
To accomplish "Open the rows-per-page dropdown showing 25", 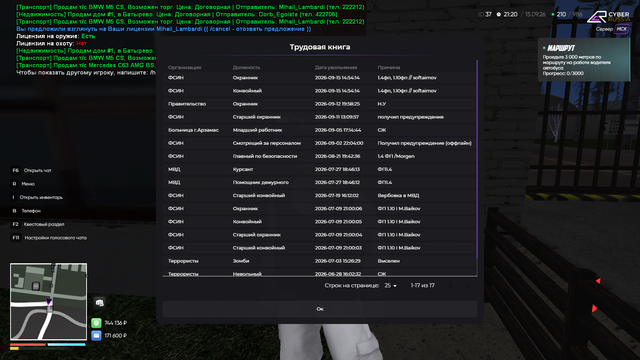I will click(x=390, y=286).
